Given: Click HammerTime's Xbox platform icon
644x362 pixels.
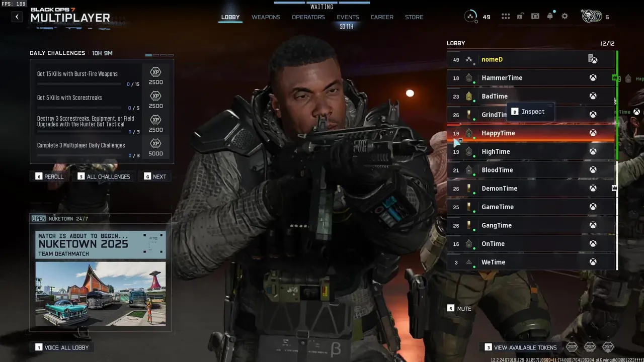Looking at the screenshot, I should click(593, 78).
